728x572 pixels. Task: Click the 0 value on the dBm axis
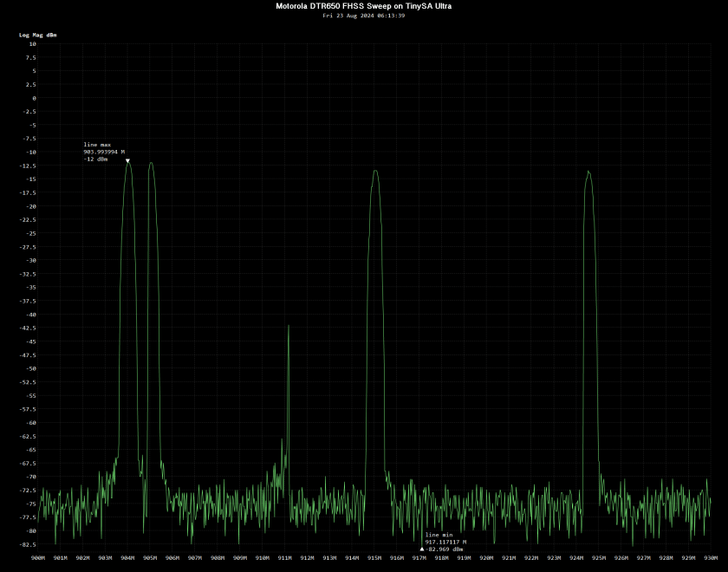click(x=33, y=98)
